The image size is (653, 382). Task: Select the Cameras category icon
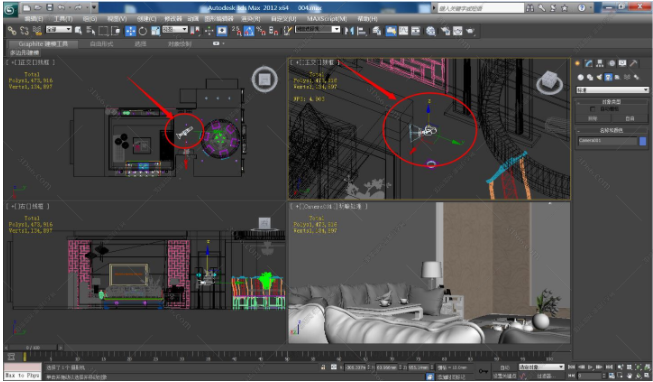[x=608, y=77]
